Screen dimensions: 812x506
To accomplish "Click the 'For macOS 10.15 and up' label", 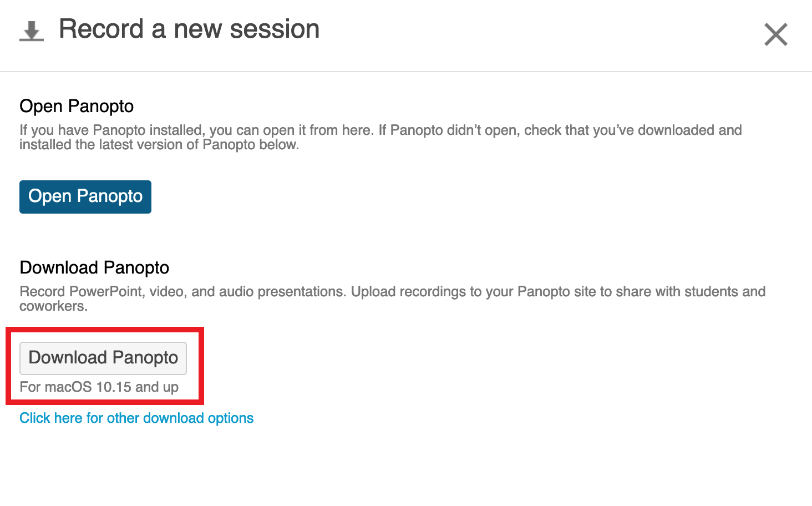I will pyautogui.click(x=99, y=387).
